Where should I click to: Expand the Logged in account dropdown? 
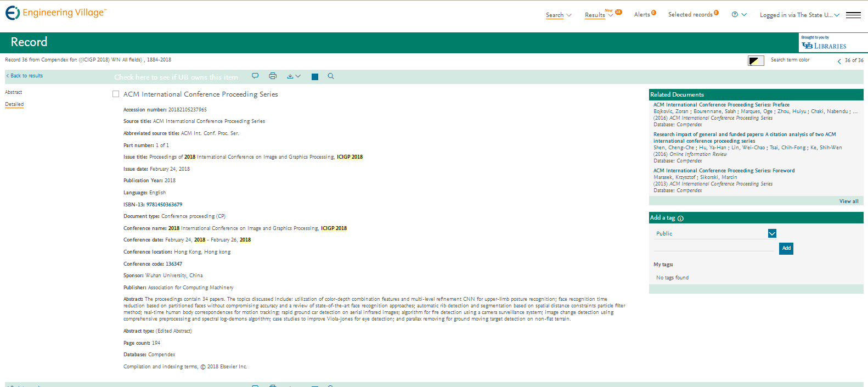[799, 15]
